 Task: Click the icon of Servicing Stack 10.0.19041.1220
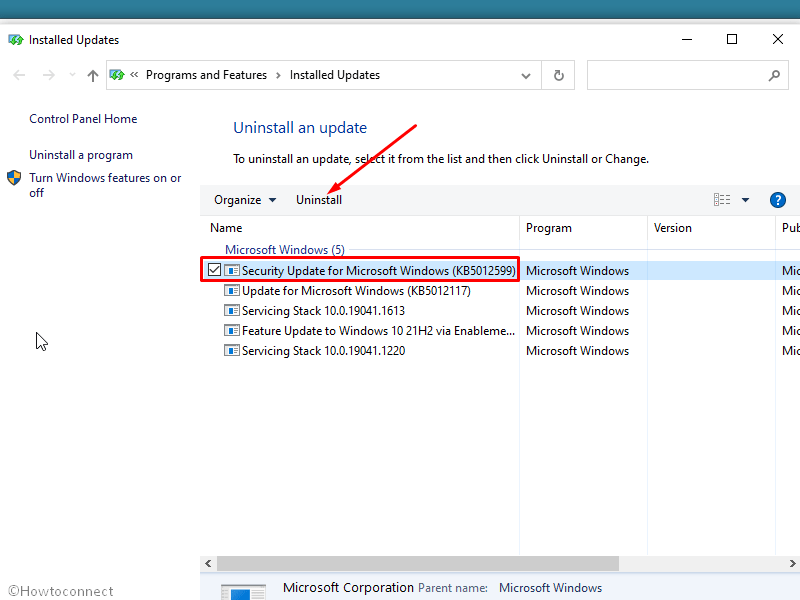232,351
